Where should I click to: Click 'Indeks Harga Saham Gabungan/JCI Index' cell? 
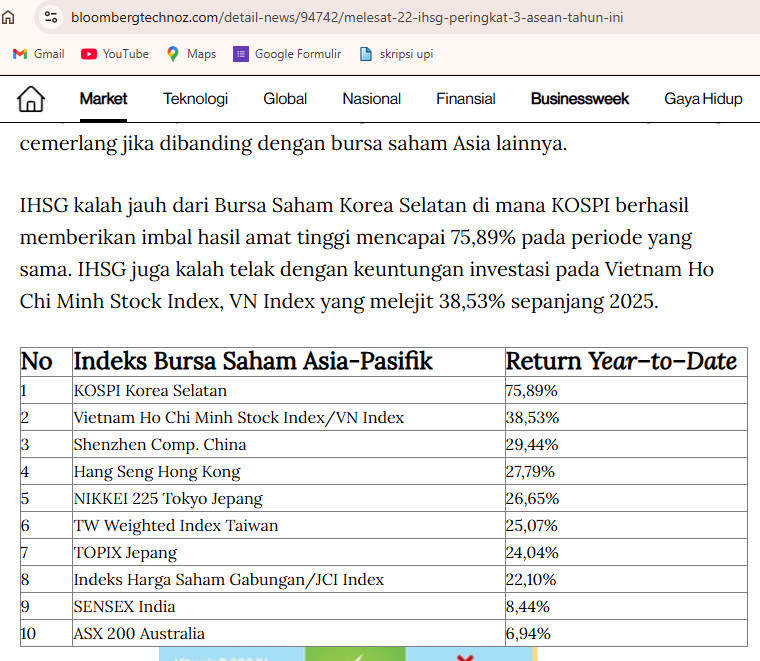pos(289,580)
